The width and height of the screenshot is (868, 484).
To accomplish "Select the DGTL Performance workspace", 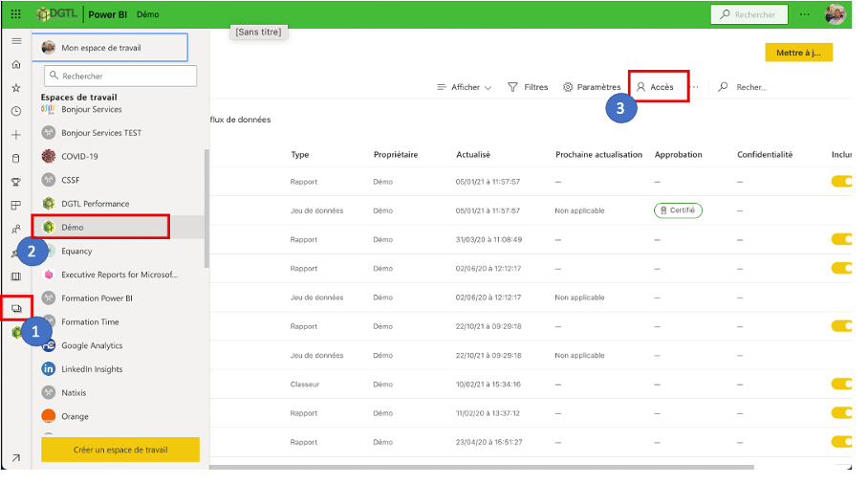I will point(119,203).
